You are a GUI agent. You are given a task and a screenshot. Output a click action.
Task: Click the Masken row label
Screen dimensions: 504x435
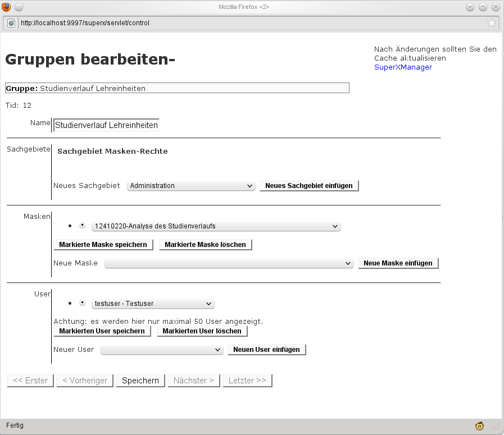point(37,216)
